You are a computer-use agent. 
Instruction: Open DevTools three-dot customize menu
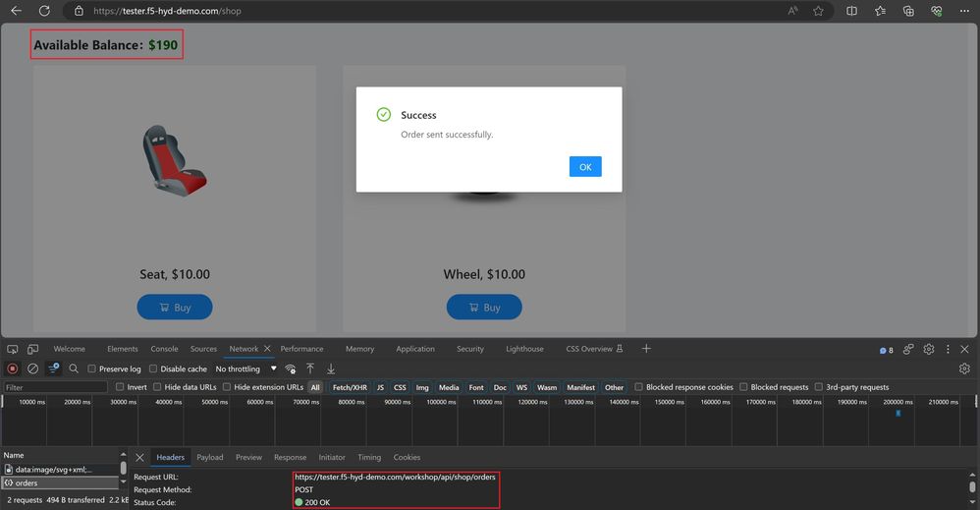click(x=948, y=349)
